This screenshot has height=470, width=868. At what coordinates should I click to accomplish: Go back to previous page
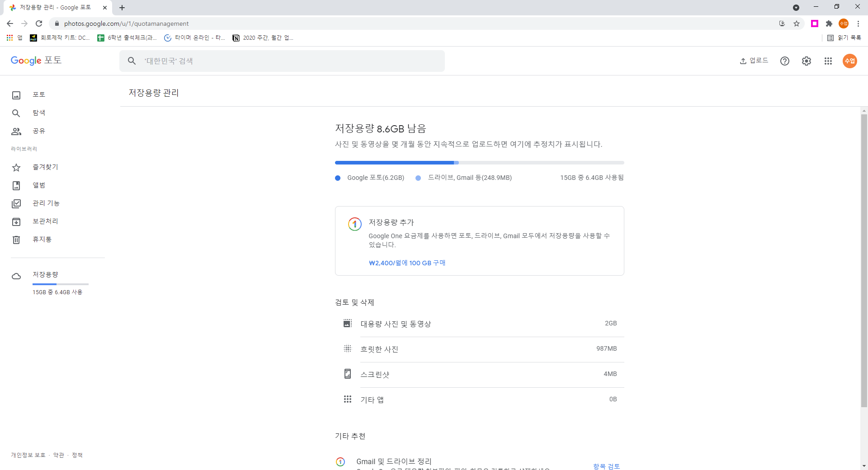[x=10, y=23]
